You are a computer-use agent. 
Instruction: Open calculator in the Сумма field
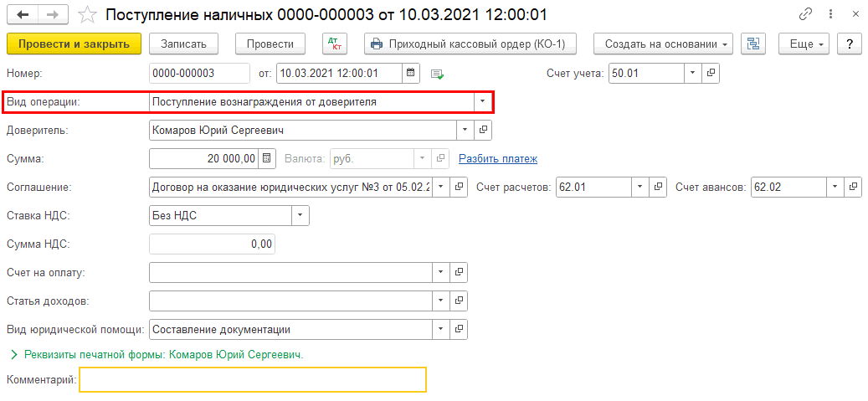pos(267,158)
